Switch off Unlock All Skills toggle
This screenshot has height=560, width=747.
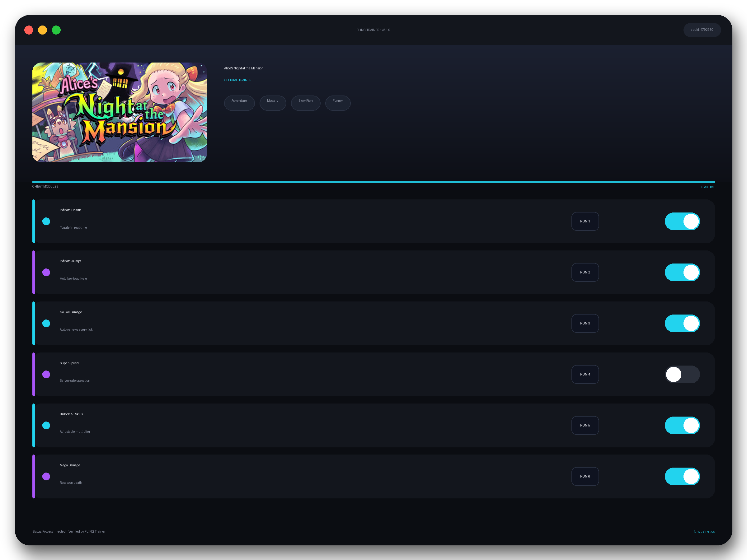pyautogui.click(x=682, y=425)
